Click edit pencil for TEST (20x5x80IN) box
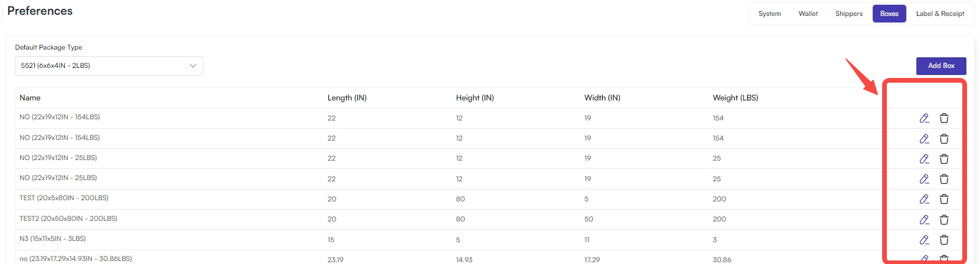The width and height of the screenshot is (980, 264). coord(924,199)
